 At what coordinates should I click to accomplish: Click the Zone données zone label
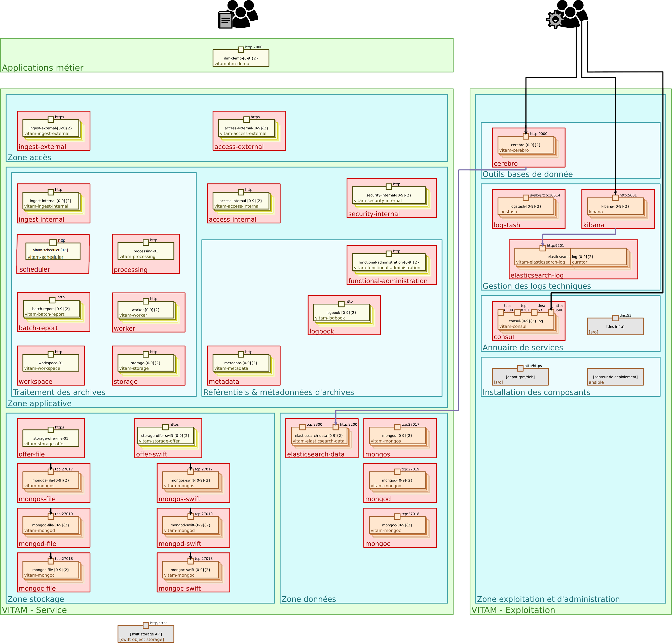309,599
